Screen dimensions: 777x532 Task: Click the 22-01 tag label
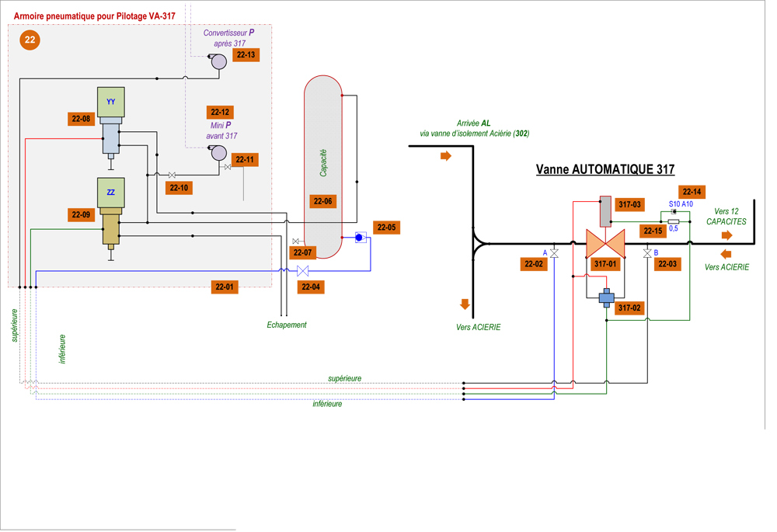(x=225, y=287)
